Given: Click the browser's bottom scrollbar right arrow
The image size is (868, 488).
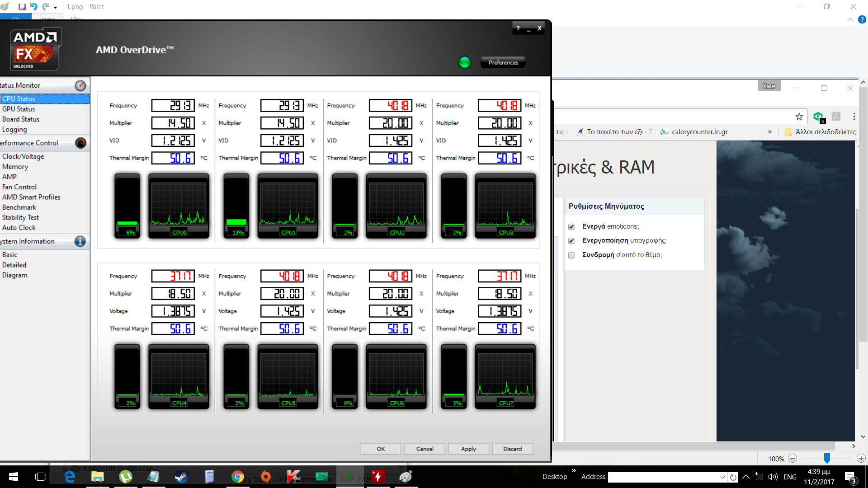Looking at the screenshot, I should [x=854, y=446].
